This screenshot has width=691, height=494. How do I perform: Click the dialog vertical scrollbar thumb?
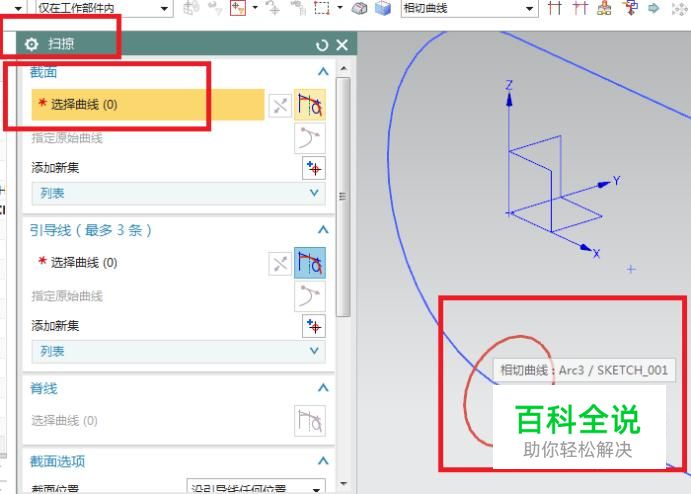pos(343,197)
